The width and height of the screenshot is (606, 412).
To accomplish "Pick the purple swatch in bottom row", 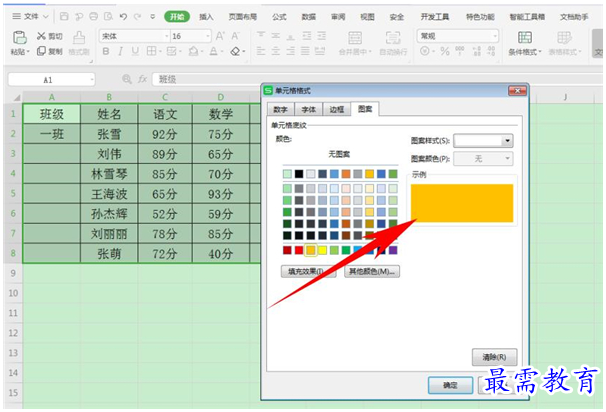I will pyautogui.click(x=393, y=250).
